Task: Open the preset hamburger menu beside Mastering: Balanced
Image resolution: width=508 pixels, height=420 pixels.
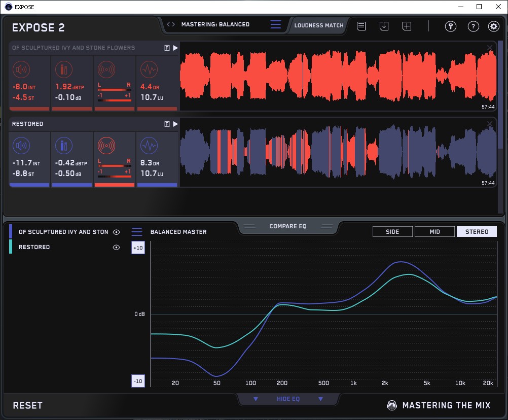Action: [x=276, y=24]
